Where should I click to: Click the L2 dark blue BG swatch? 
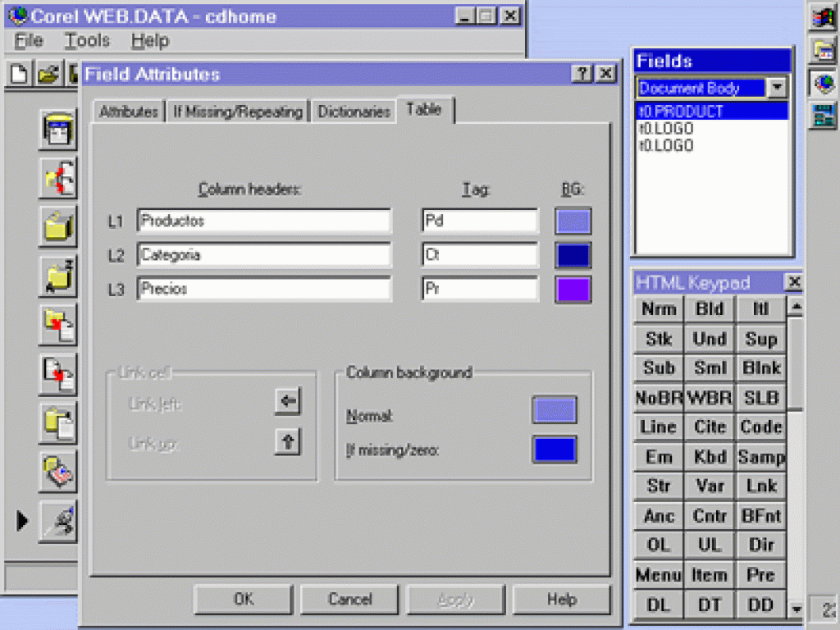(573, 255)
